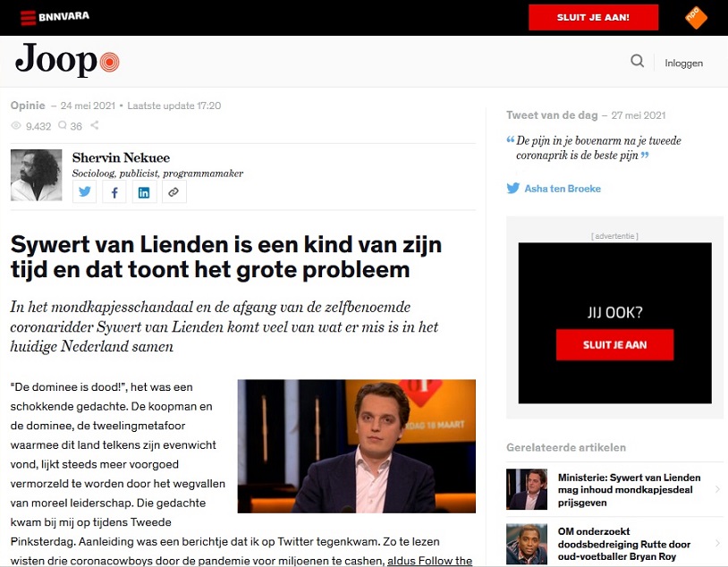Share the article on LinkedIn

[x=144, y=191]
